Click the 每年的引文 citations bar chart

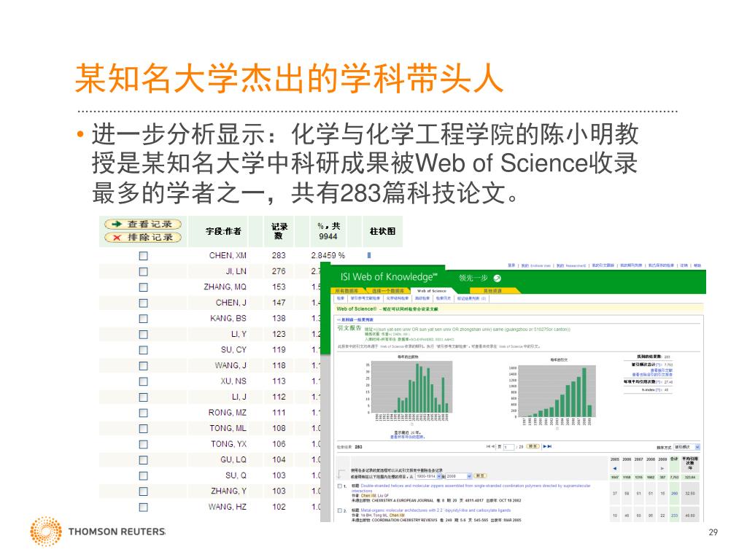553,391
